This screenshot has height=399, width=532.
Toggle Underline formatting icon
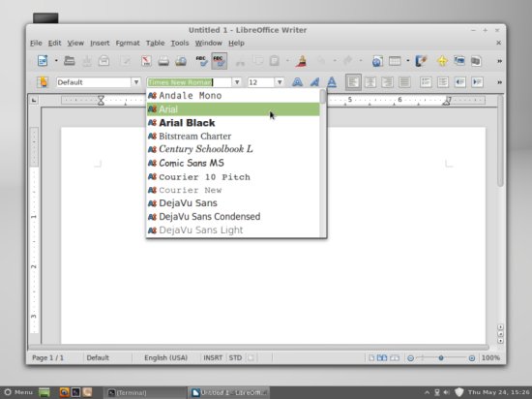coord(332,82)
